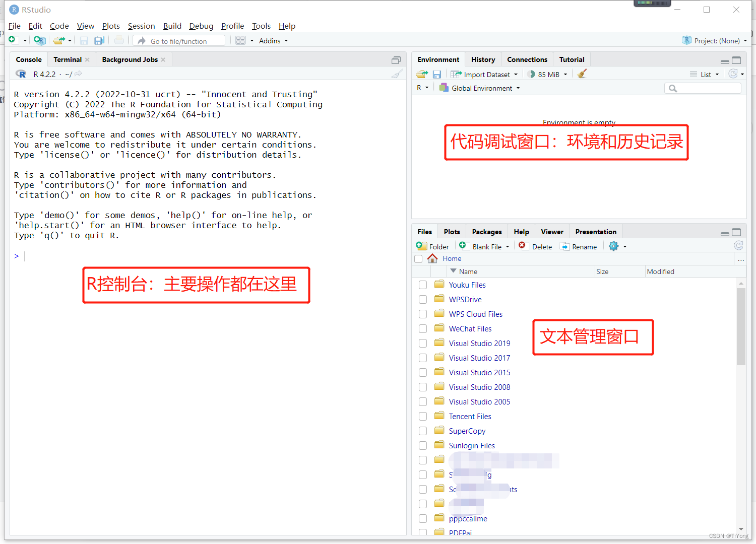This screenshot has height=544, width=756.
Task: Close the Background Jobs tab
Action: click(x=163, y=59)
